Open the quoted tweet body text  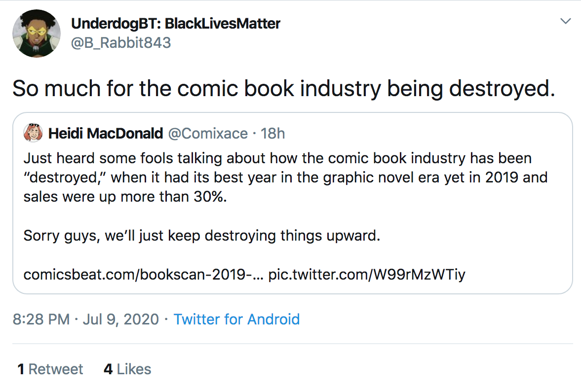(x=285, y=178)
